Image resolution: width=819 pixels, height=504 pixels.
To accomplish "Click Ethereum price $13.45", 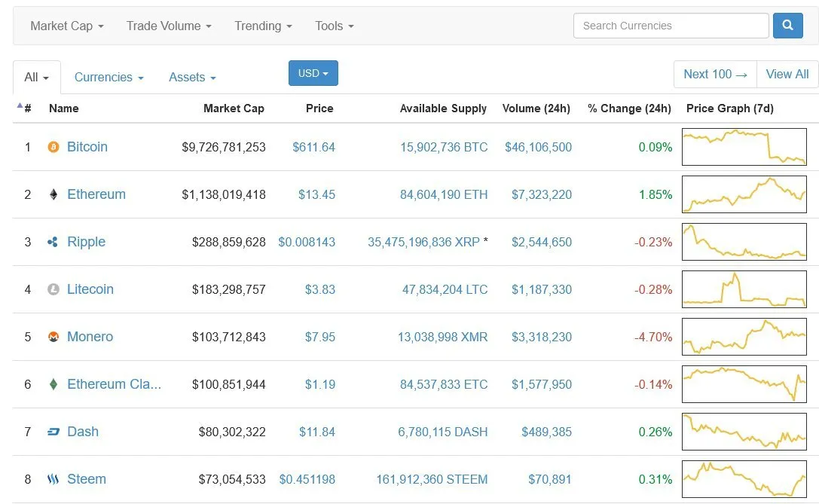I will click(x=317, y=195).
